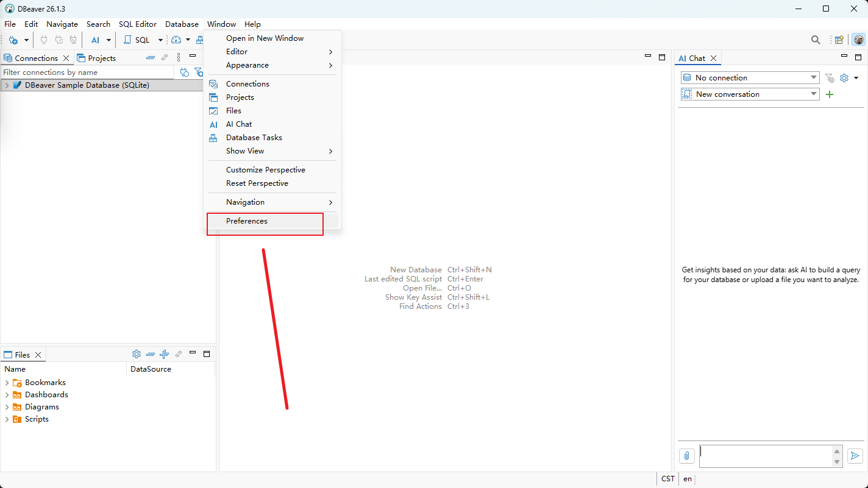Open the Show View submenu

point(272,151)
